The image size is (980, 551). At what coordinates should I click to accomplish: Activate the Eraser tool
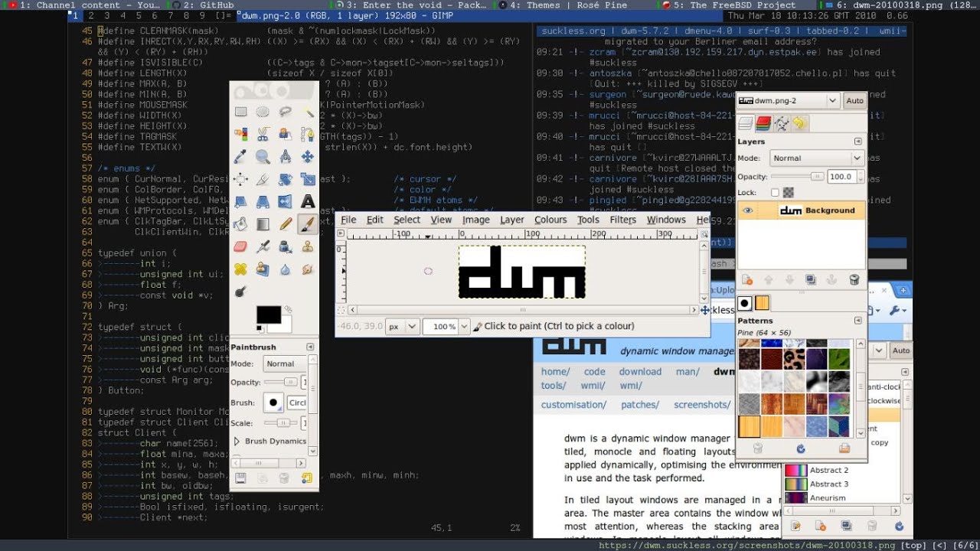coord(240,246)
